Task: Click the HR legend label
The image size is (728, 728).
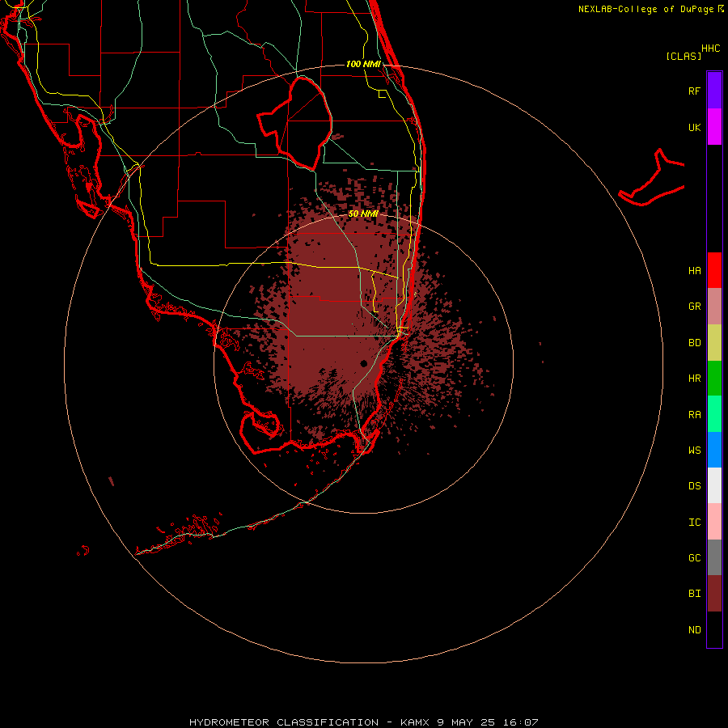Action: point(694,379)
